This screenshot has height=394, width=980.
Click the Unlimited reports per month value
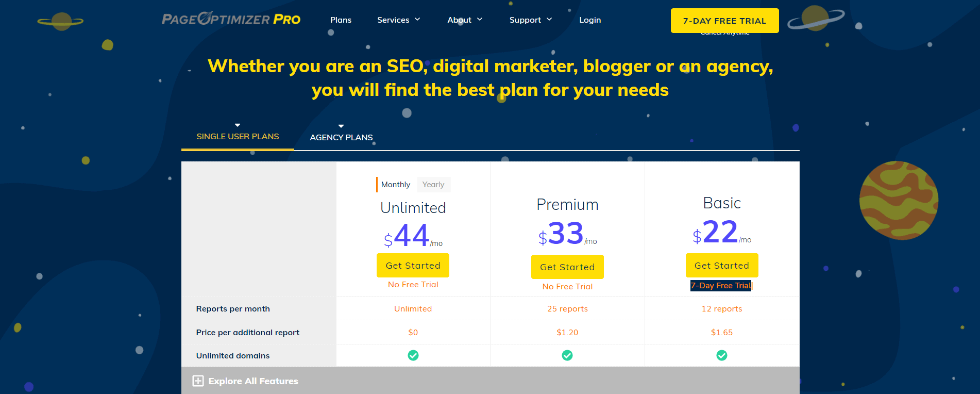pos(413,308)
